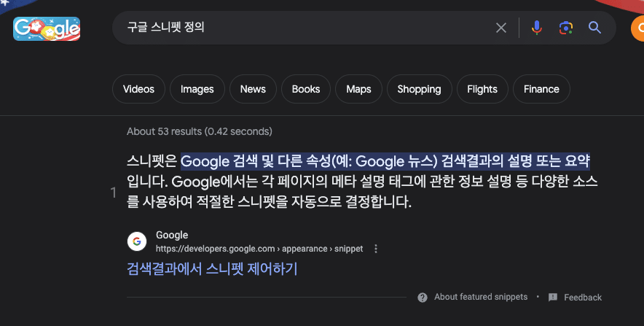Image resolution: width=644 pixels, height=326 pixels.
Task: Open the Books results tab
Action: (305, 89)
